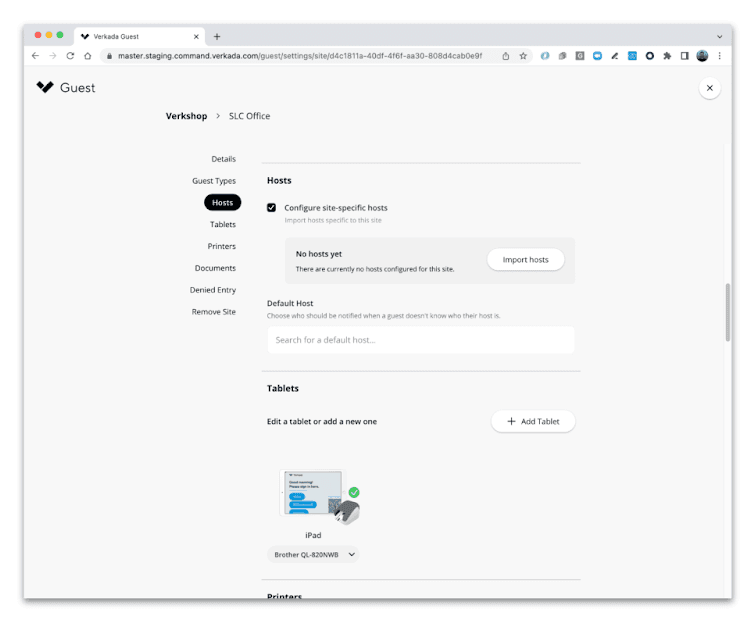Bookmark page with the star icon
Viewport: 751px width, 625px height.
[523, 56]
